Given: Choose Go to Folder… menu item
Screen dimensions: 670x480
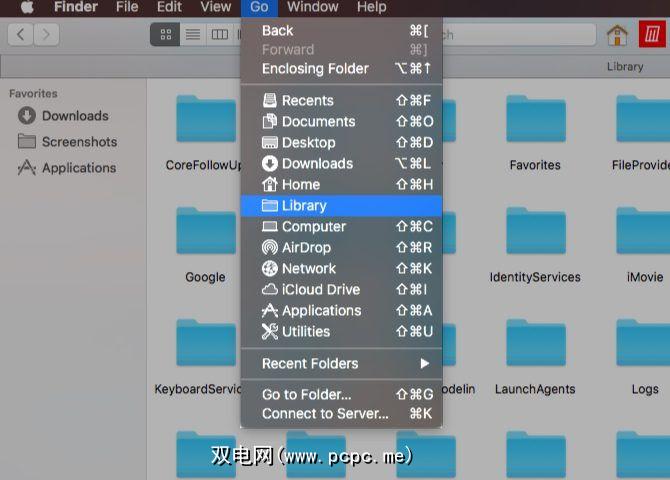Looking at the screenshot, I should (x=341, y=395).
